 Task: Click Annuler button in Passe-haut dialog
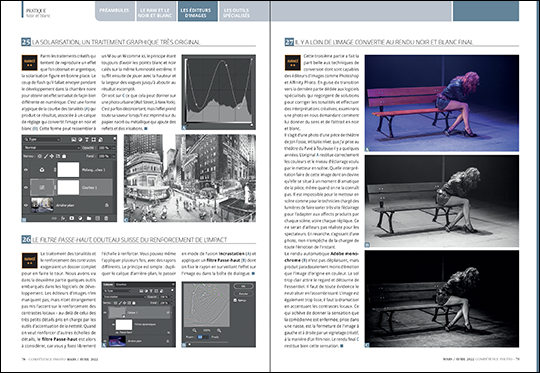coord(243,293)
